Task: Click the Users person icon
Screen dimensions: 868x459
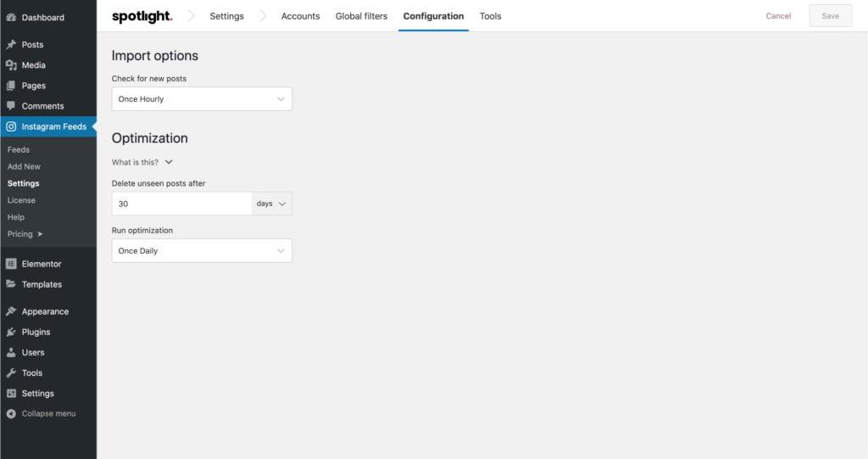Action: tap(11, 353)
